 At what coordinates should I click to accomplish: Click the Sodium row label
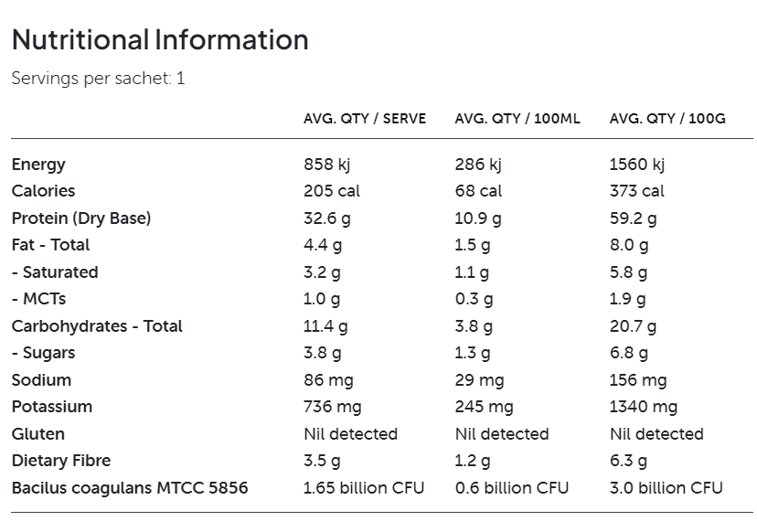(x=41, y=380)
